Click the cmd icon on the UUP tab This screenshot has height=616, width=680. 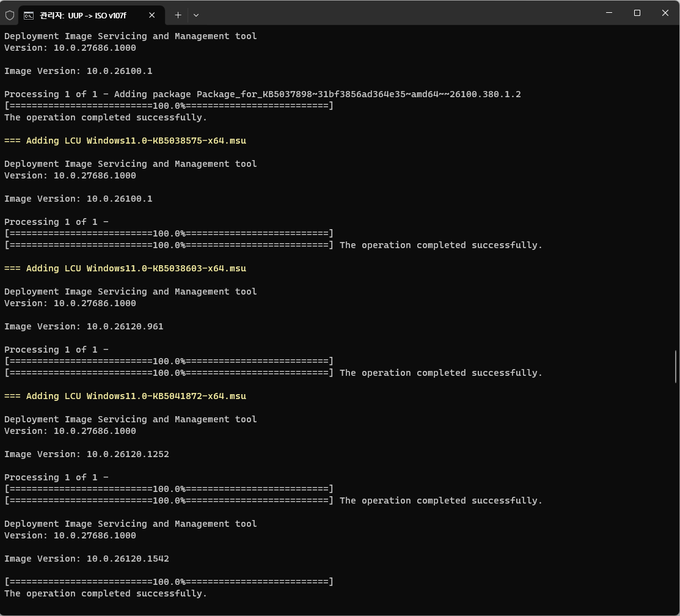pos(29,16)
